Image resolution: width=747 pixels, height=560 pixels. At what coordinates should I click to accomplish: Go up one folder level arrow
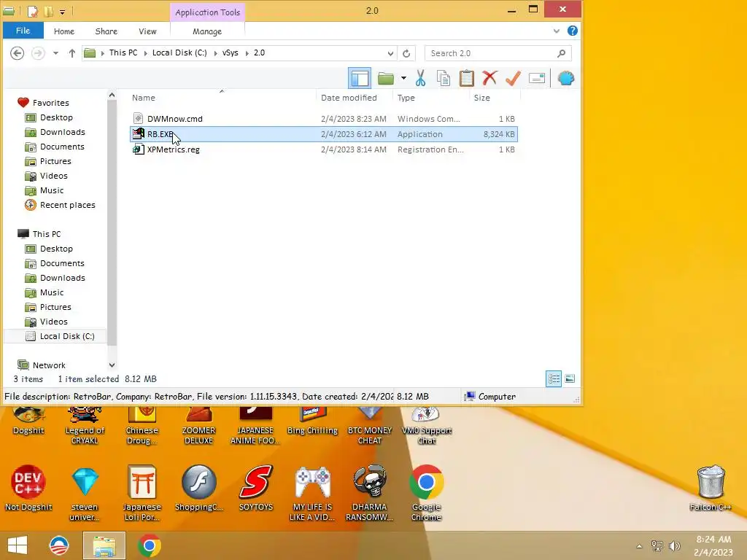72,52
